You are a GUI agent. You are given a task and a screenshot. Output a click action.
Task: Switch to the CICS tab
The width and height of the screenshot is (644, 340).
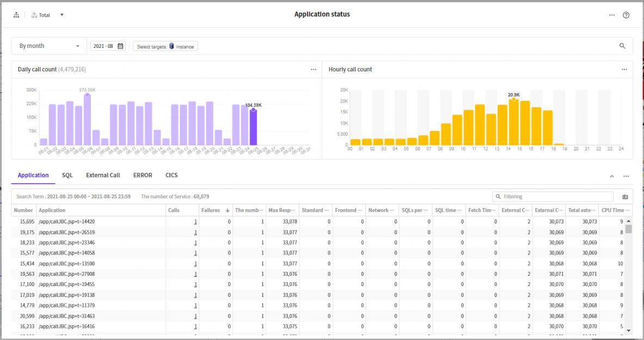click(171, 175)
